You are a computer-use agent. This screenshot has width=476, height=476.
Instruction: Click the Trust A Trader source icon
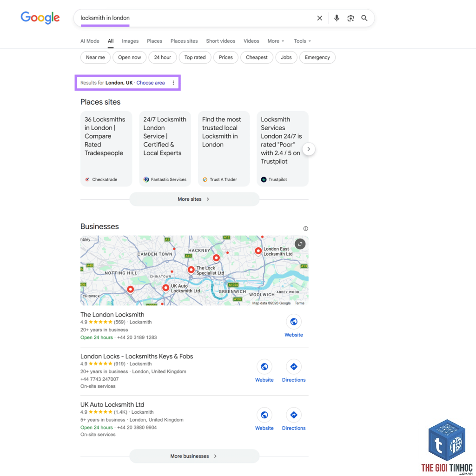[x=205, y=179]
